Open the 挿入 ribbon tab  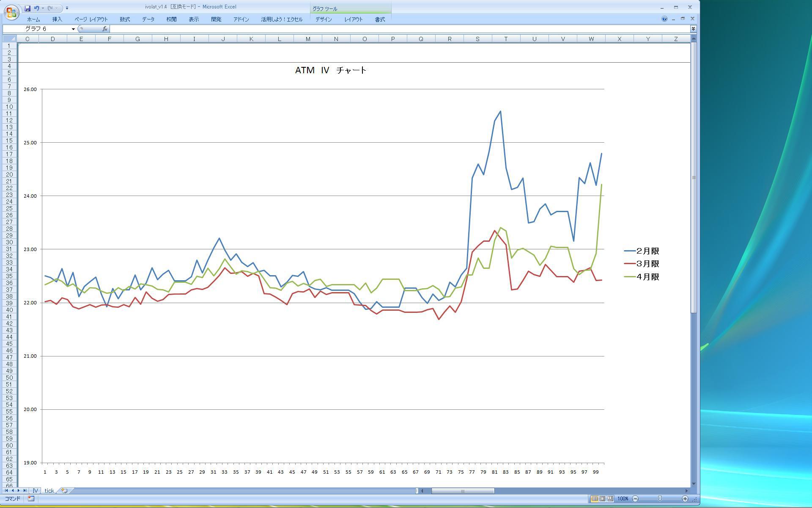pyautogui.click(x=57, y=19)
